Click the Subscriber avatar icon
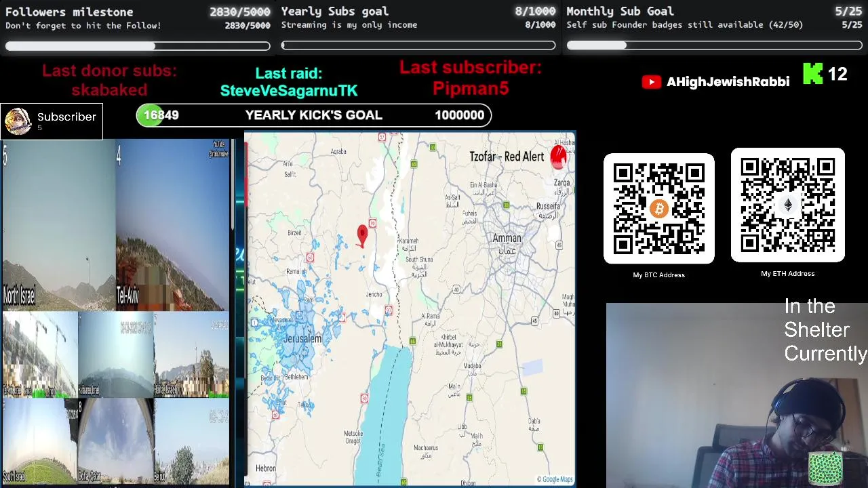 pyautogui.click(x=18, y=121)
